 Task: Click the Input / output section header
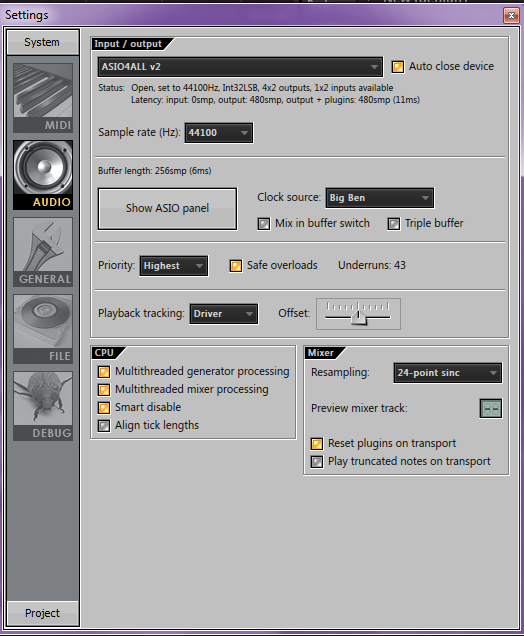(128, 44)
